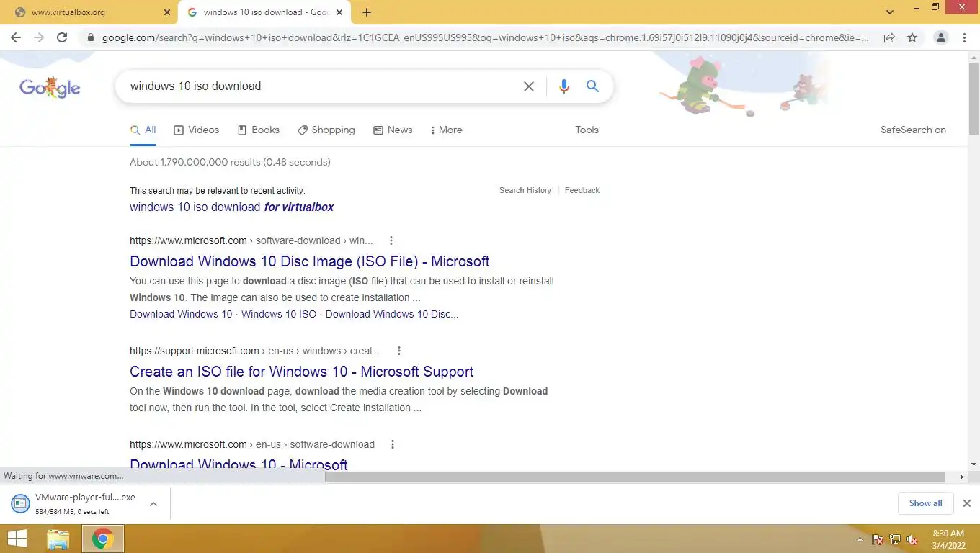The image size is (980, 553).
Task: Reload the current page
Action: coord(62,37)
